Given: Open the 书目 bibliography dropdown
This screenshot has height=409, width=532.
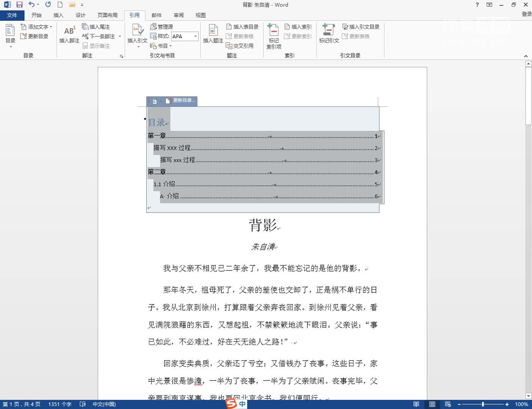Looking at the screenshot, I should [163, 46].
